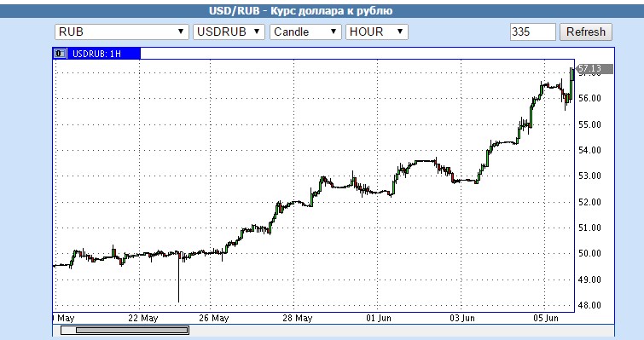Click the RUB dropdown arrow
Image resolution: width=644 pixels, height=340 pixels.
(180, 32)
